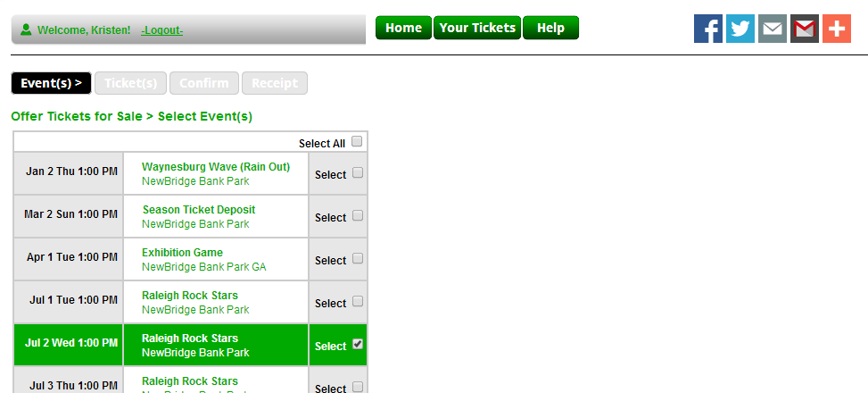Share page on Facebook
The image size is (868, 393).
point(708,29)
